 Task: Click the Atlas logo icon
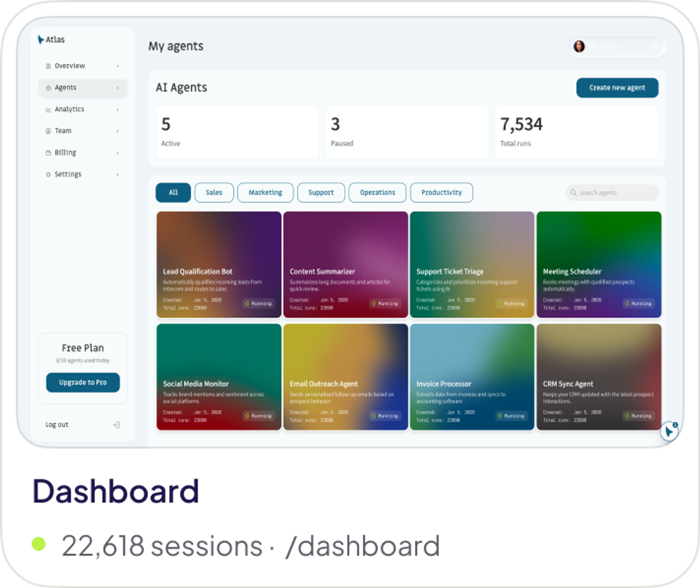[x=41, y=39]
